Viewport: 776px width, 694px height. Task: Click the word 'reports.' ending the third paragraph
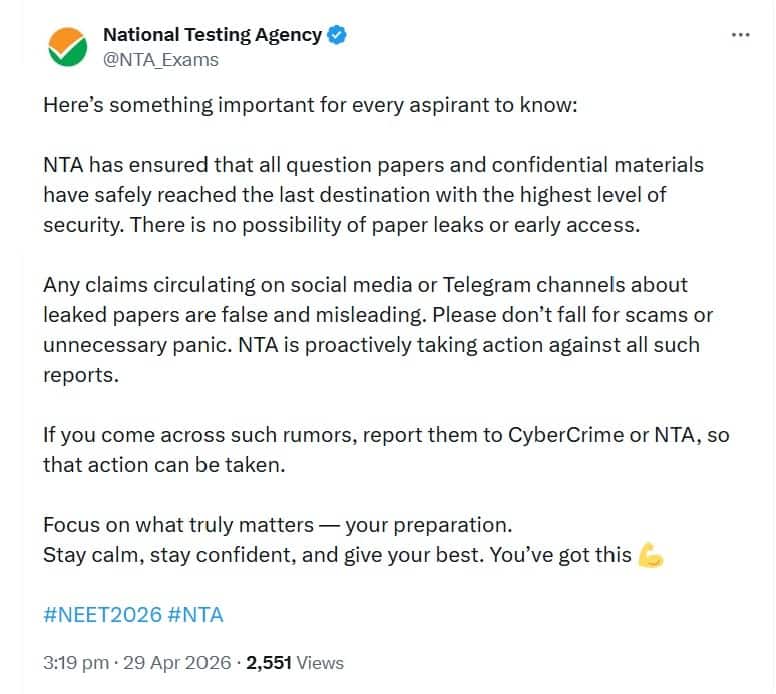[x=81, y=375]
